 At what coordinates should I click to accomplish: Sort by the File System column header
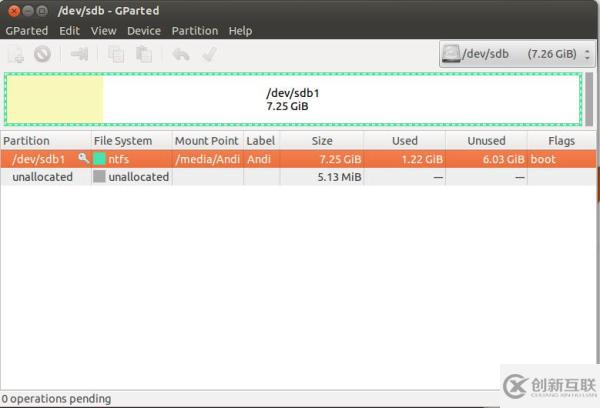[x=123, y=141]
